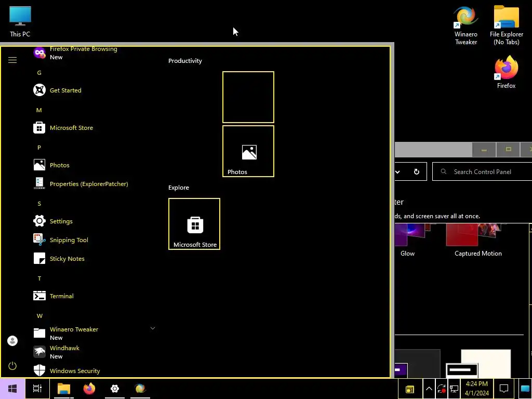Open the Microsoft Store tile under Explore
The height and width of the screenshot is (399, 532).
tap(194, 224)
